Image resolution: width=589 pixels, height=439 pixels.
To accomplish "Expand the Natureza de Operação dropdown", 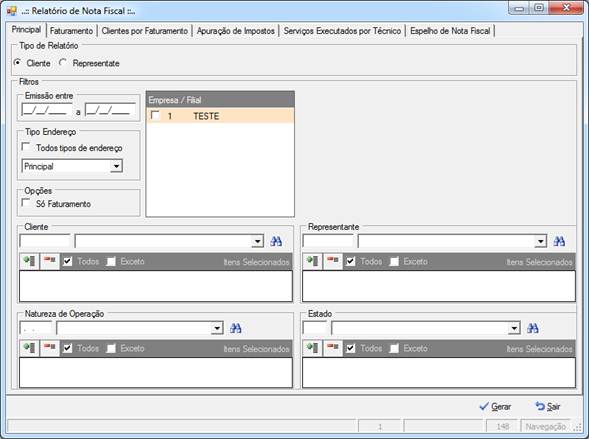I will [217, 329].
